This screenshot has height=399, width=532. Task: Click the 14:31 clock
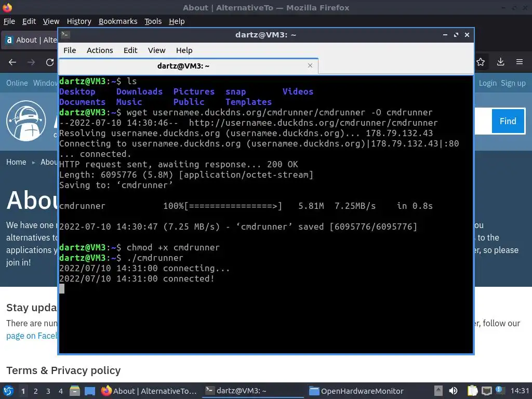click(x=520, y=391)
